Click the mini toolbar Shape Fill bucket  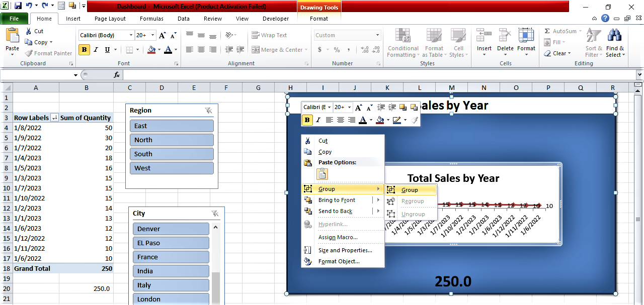pyautogui.click(x=380, y=120)
